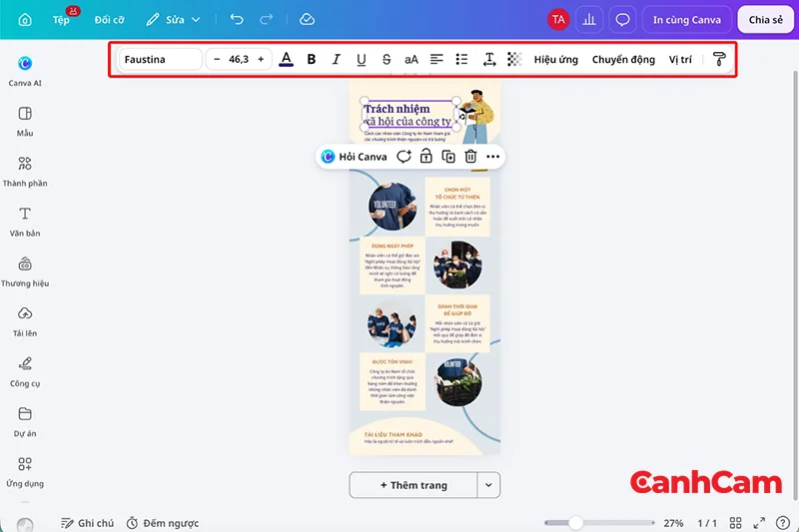This screenshot has width=799, height=532.
Task: Open Hiệu ứng effects panel
Action: coord(556,60)
